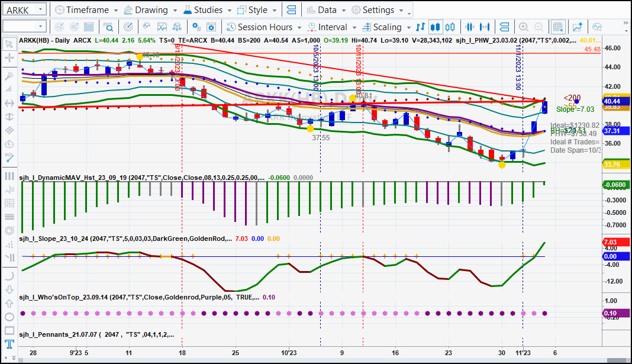Viewport: 632px width, 364px height.
Task: Select the rectangle drawing tool
Action: [9, 330]
